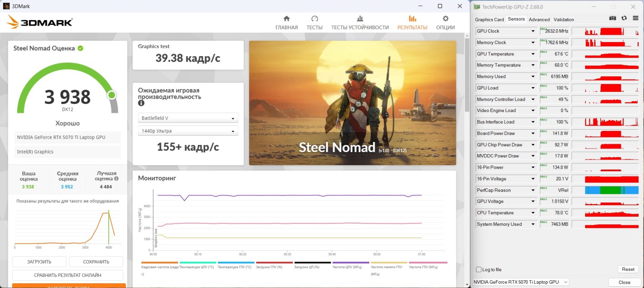Viewport: 644px width, 288px height.
Task: Toggle teal Температура ЦПУ legend swatch
Action: 197,262
